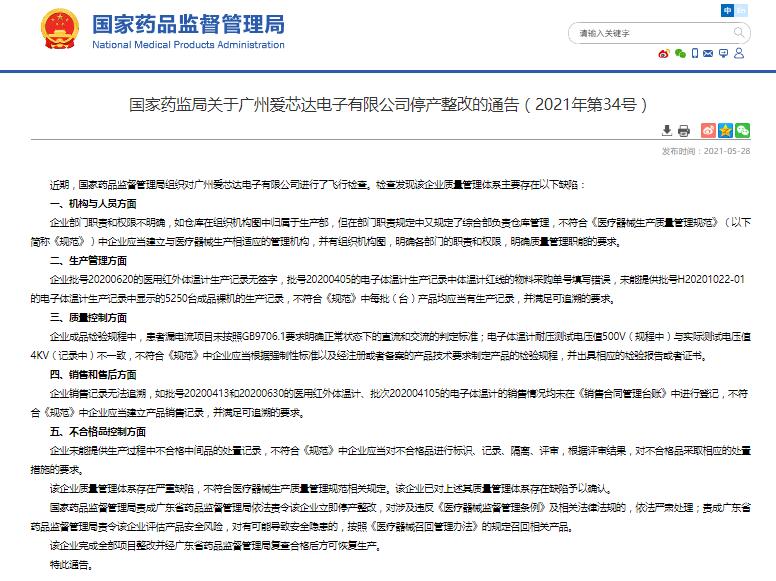Screen dimensions: 776x581
Task: Click batch number H20201022-01 in text
Action: [x=711, y=280]
